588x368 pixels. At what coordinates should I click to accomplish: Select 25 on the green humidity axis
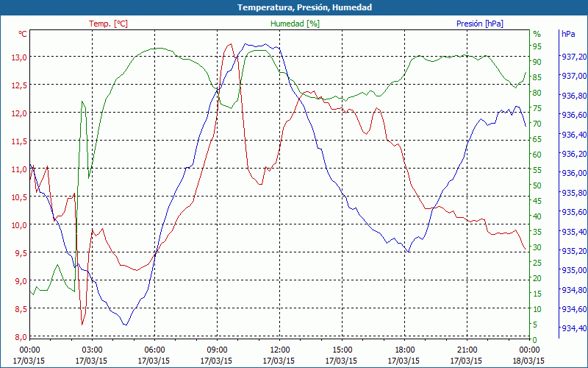537,263
